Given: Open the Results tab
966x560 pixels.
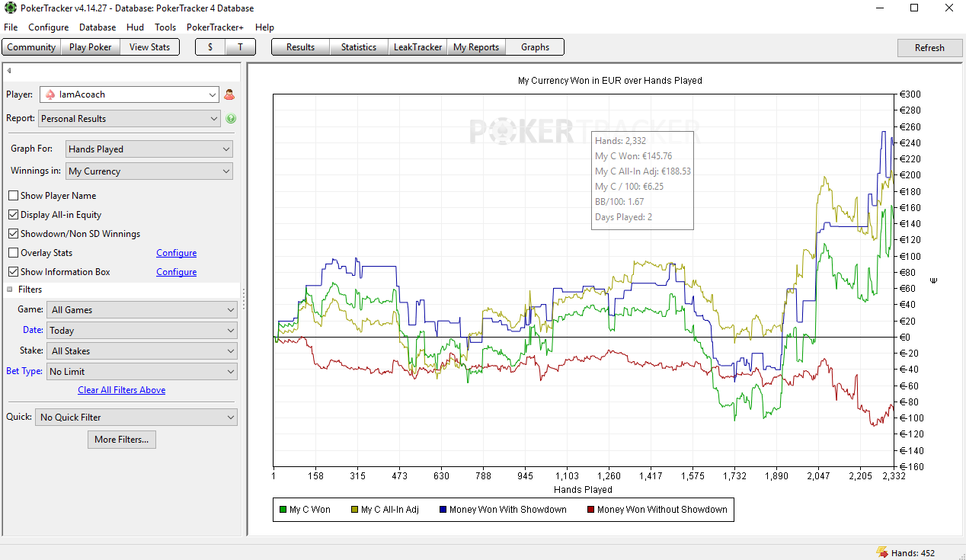Looking at the screenshot, I should 301,47.
